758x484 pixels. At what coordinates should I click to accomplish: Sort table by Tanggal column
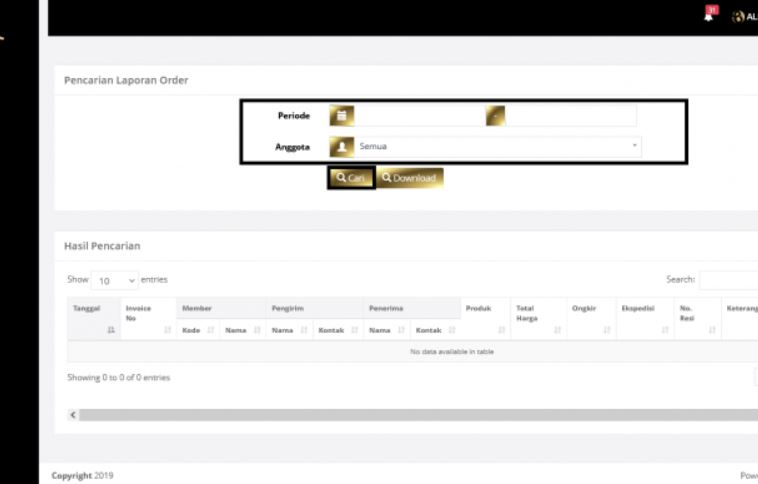(93, 319)
